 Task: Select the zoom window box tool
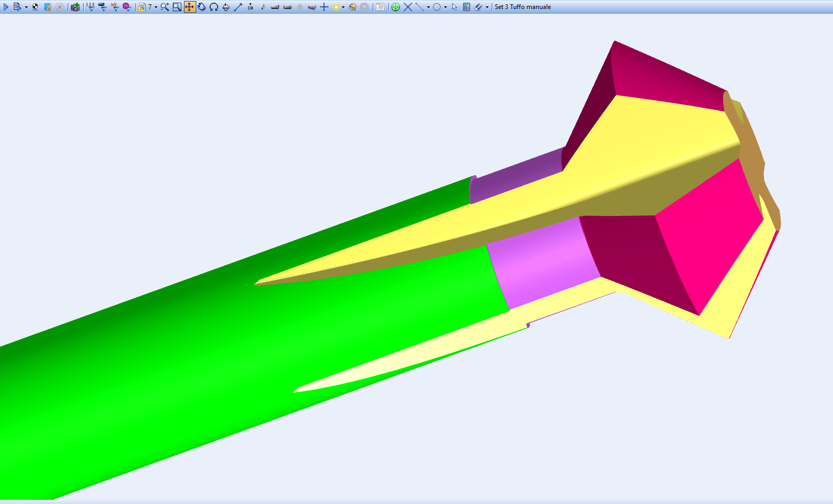177,7
